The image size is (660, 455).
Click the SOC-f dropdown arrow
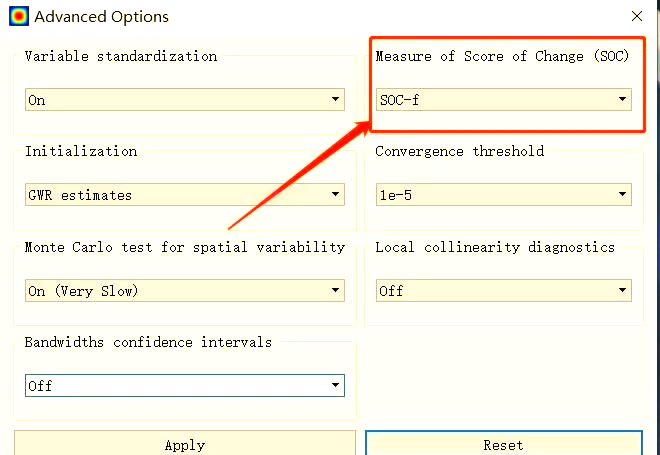[622, 100]
